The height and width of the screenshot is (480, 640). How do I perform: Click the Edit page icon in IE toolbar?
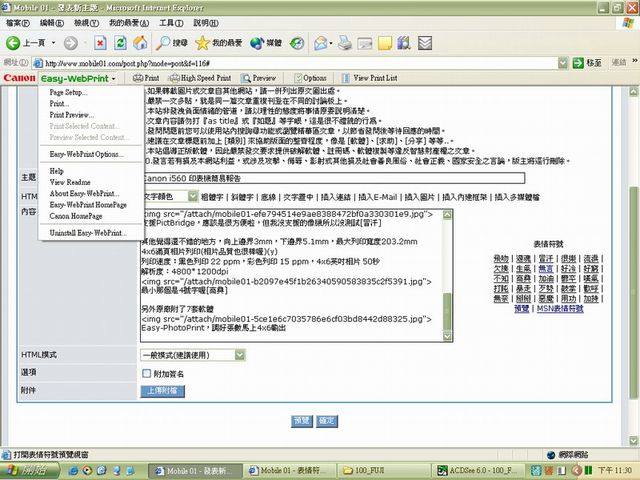[x=364, y=43]
